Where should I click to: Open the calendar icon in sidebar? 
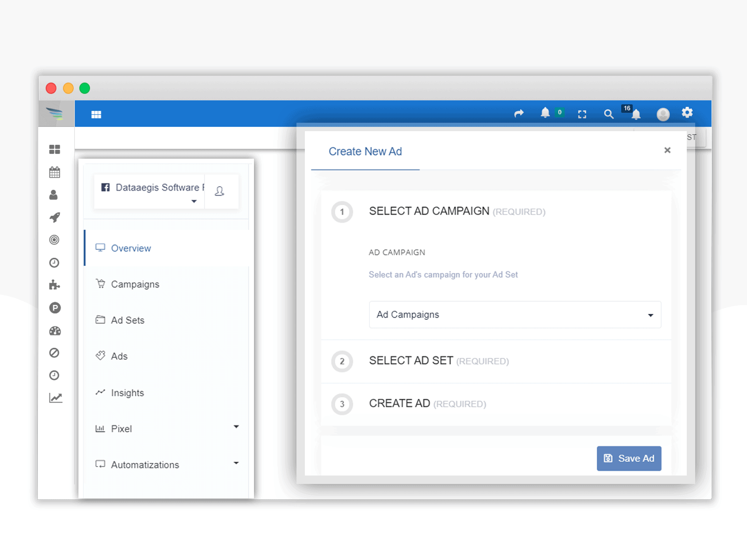point(55,172)
